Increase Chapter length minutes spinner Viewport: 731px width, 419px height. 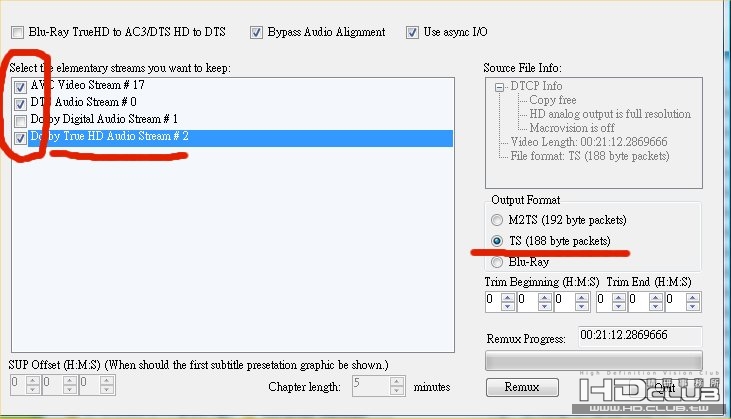click(x=397, y=381)
